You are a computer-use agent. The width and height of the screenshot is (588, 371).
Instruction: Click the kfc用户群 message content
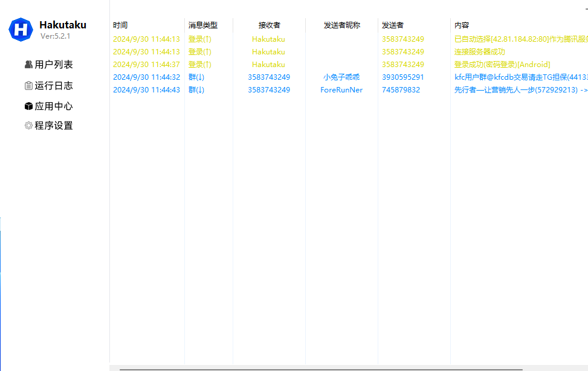pos(520,77)
